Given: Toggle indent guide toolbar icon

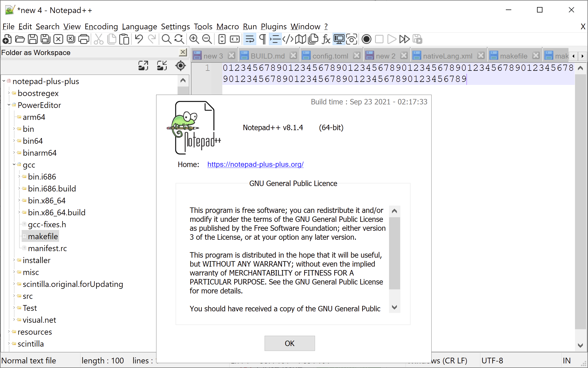Looking at the screenshot, I should [x=275, y=39].
